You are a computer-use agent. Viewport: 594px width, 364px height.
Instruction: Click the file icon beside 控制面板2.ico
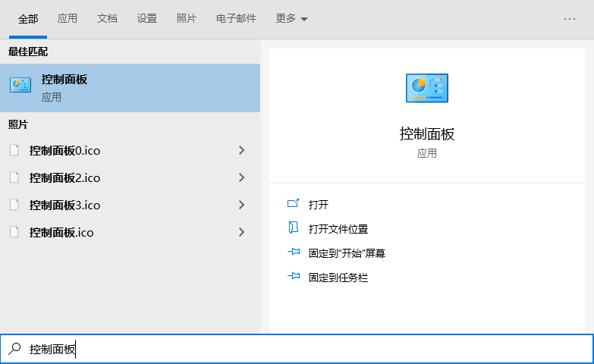(14, 177)
